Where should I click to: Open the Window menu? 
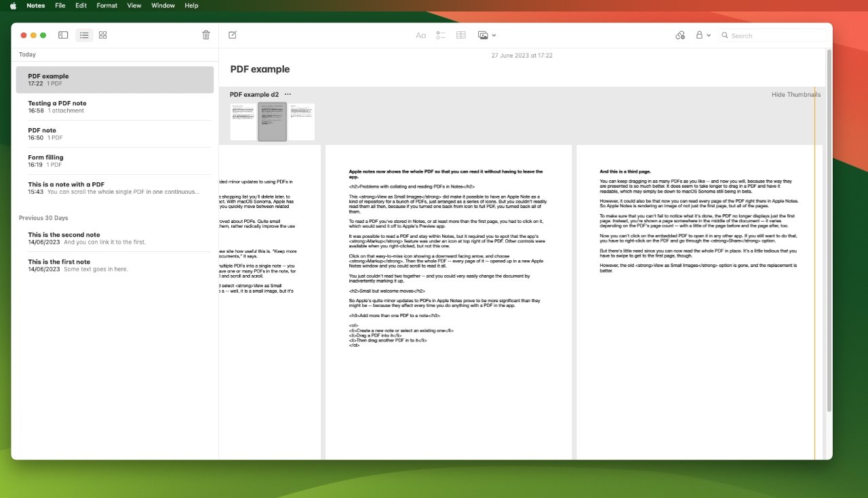point(163,5)
